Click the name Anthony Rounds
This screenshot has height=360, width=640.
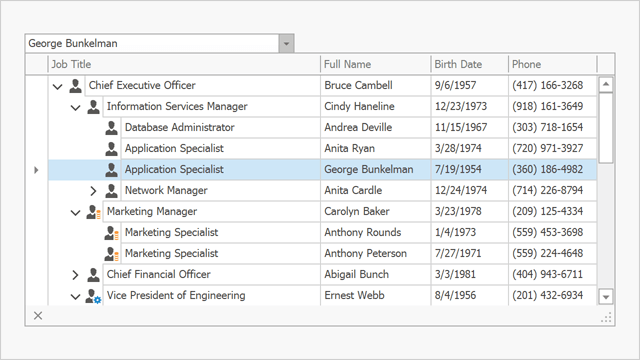click(x=362, y=232)
